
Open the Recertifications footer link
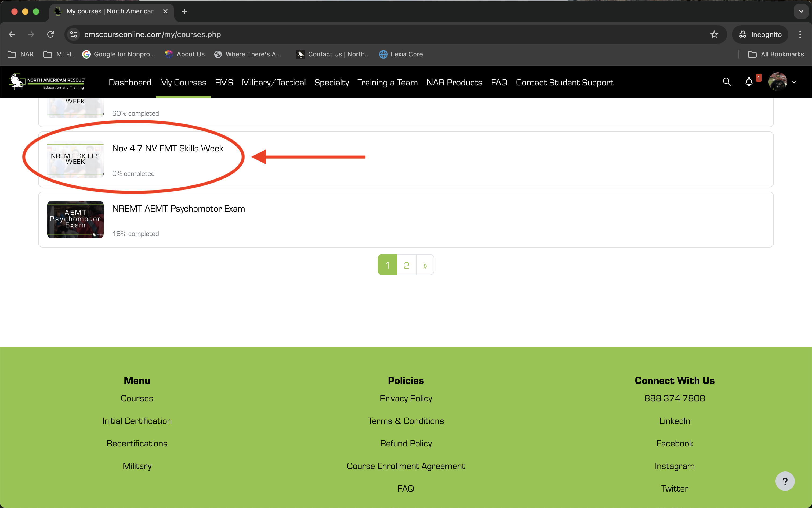pyautogui.click(x=137, y=443)
